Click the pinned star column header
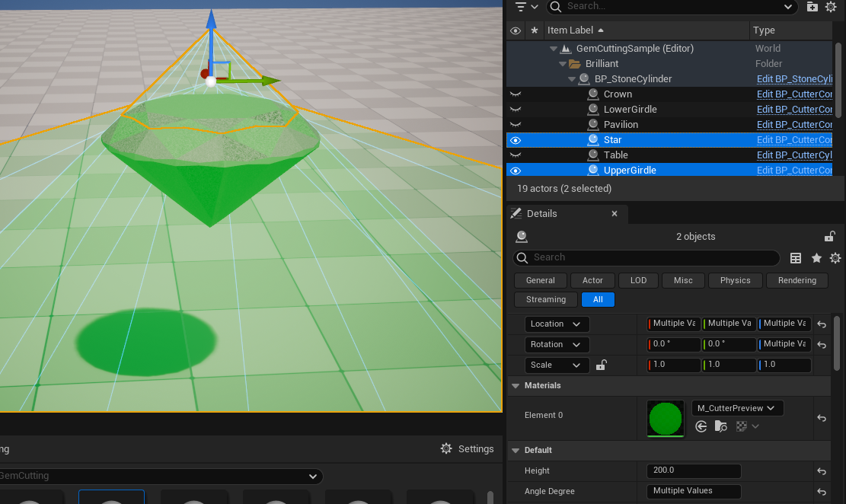Viewport: 846px width, 504px height. click(x=534, y=30)
